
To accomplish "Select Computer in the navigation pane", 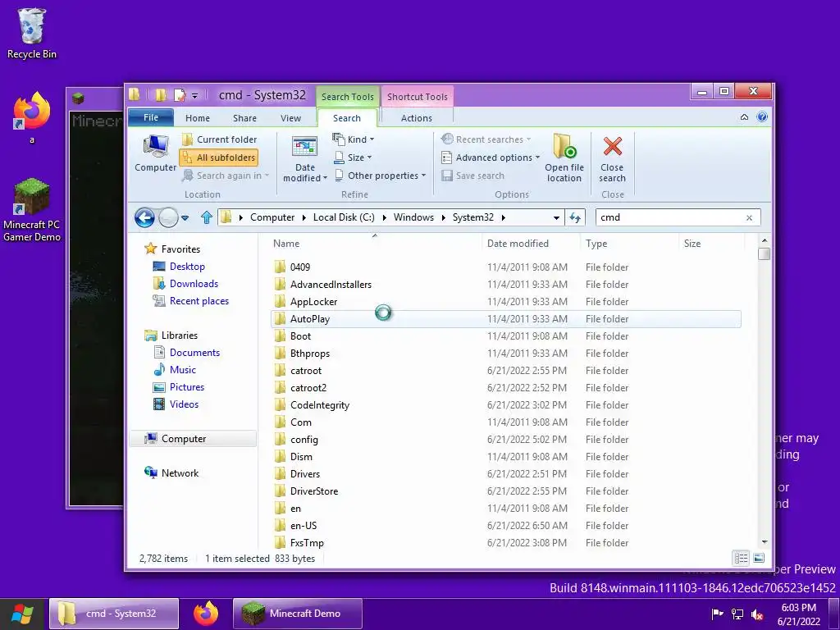I will pos(192,439).
